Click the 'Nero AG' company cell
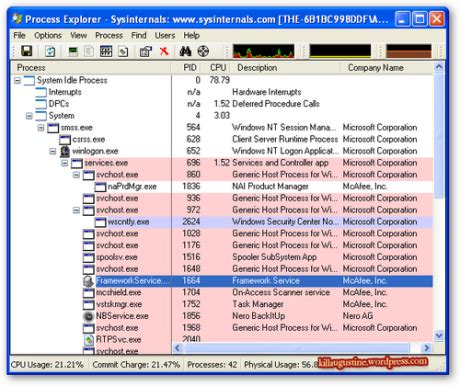The image size is (460, 386). (x=358, y=316)
